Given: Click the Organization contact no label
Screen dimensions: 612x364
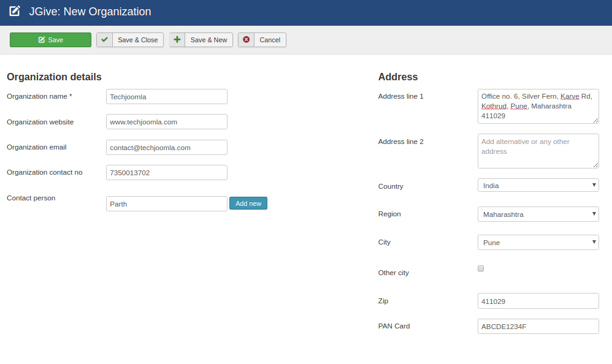Looking at the screenshot, I should 45,172.
